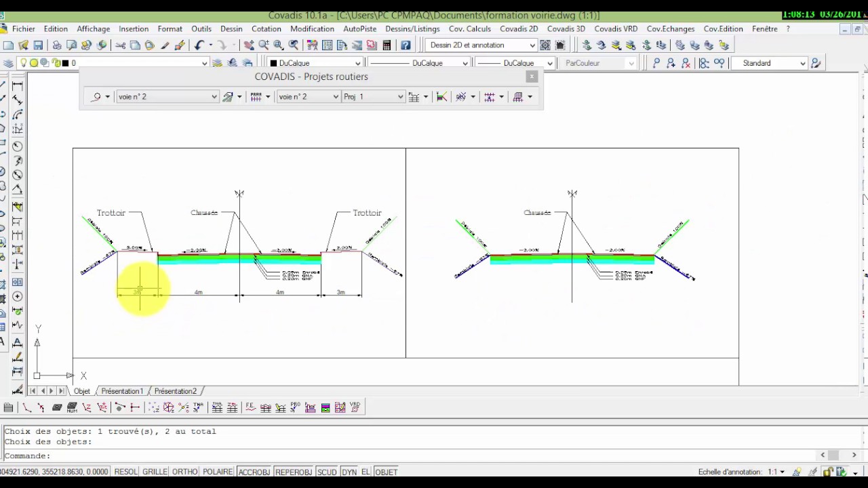
Task: Toggle ACCROBJ object snap
Action: pos(254,472)
